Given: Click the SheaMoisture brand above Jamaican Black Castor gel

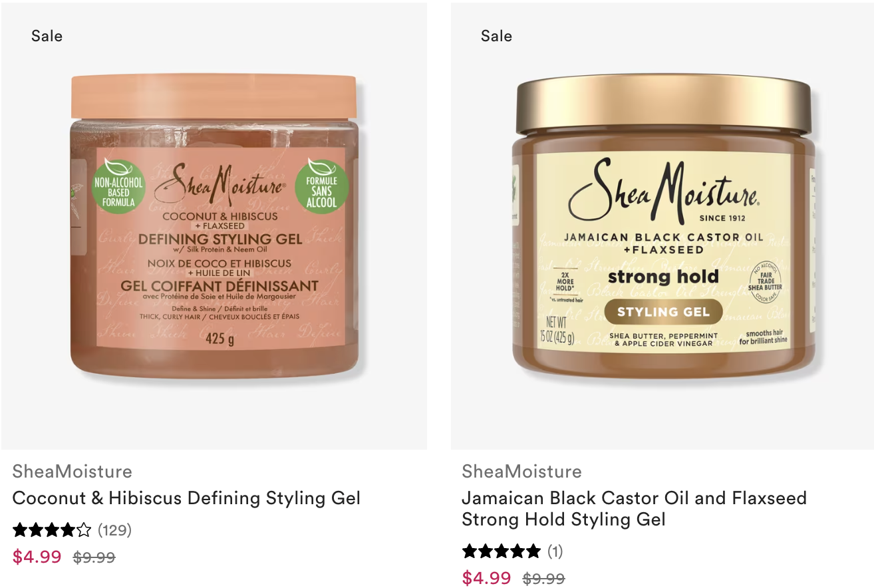Looking at the screenshot, I should (521, 472).
